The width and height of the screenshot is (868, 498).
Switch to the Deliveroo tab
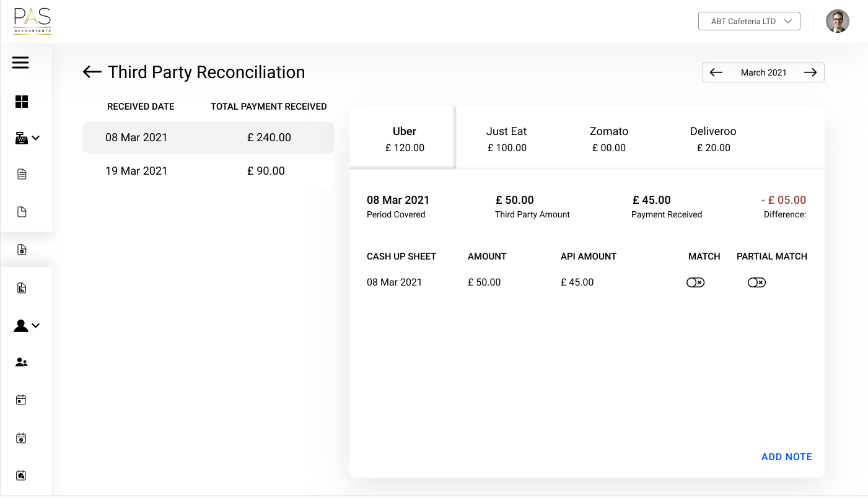713,139
